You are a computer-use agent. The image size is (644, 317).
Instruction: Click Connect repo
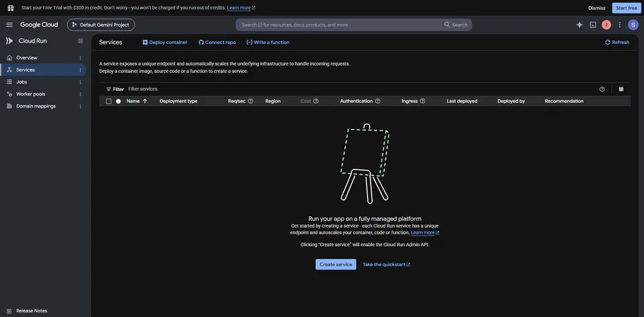217,43
